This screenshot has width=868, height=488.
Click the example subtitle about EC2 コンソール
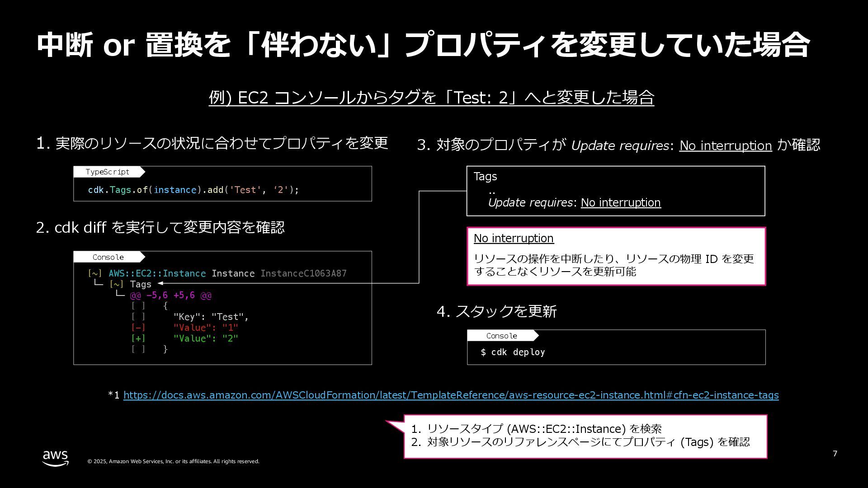431,97
